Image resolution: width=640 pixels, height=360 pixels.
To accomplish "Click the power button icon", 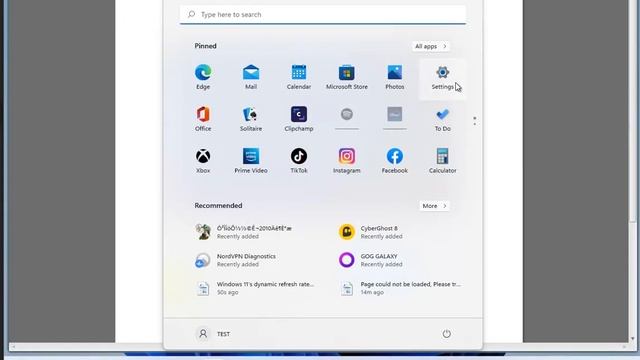I will (447, 334).
